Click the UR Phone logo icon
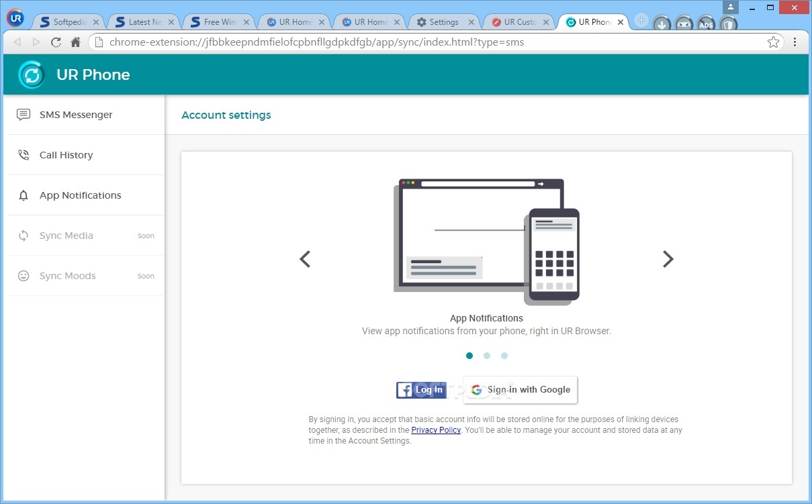The image size is (812, 504). pyautogui.click(x=32, y=74)
